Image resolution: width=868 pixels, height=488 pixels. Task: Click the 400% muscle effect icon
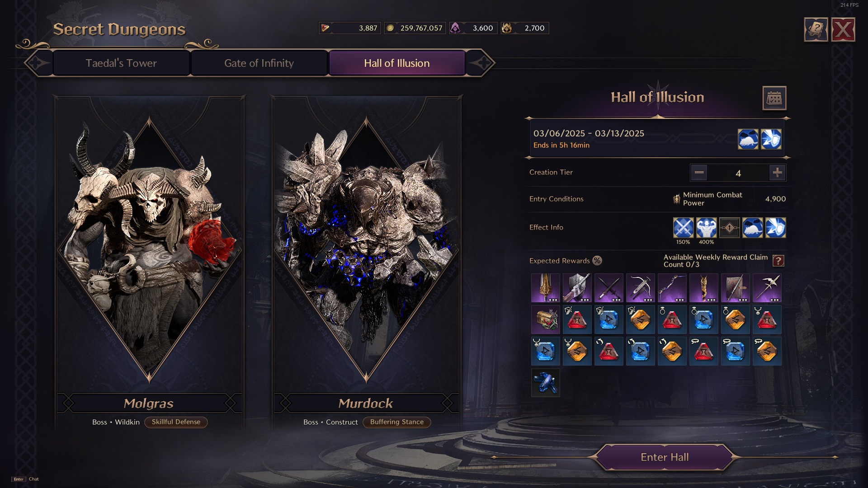pos(706,228)
